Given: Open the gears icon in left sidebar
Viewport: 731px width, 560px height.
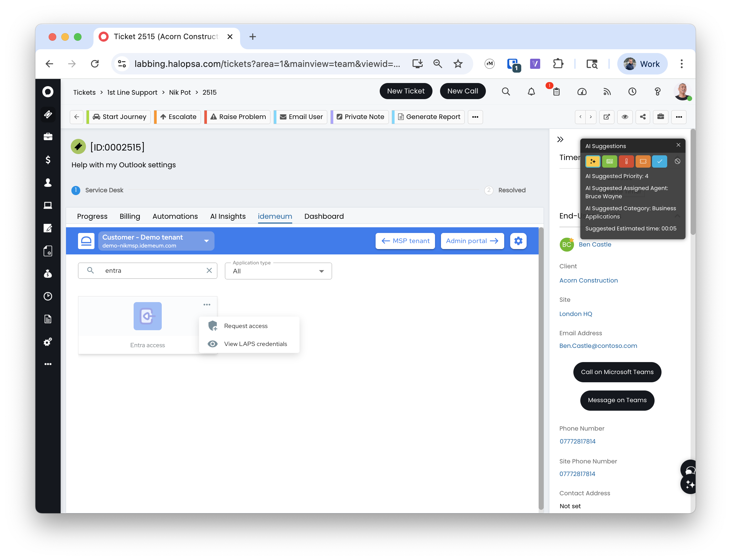Looking at the screenshot, I should tap(48, 342).
